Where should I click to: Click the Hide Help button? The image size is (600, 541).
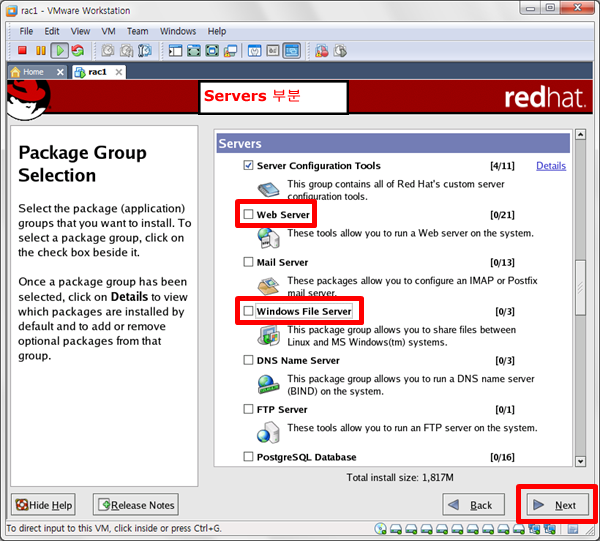click(x=43, y=505)
